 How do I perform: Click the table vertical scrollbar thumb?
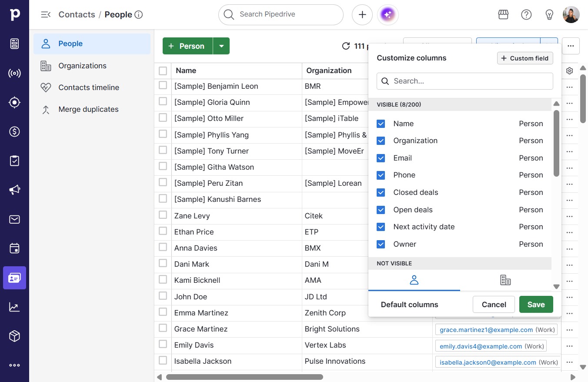click(x=583, y=99)
